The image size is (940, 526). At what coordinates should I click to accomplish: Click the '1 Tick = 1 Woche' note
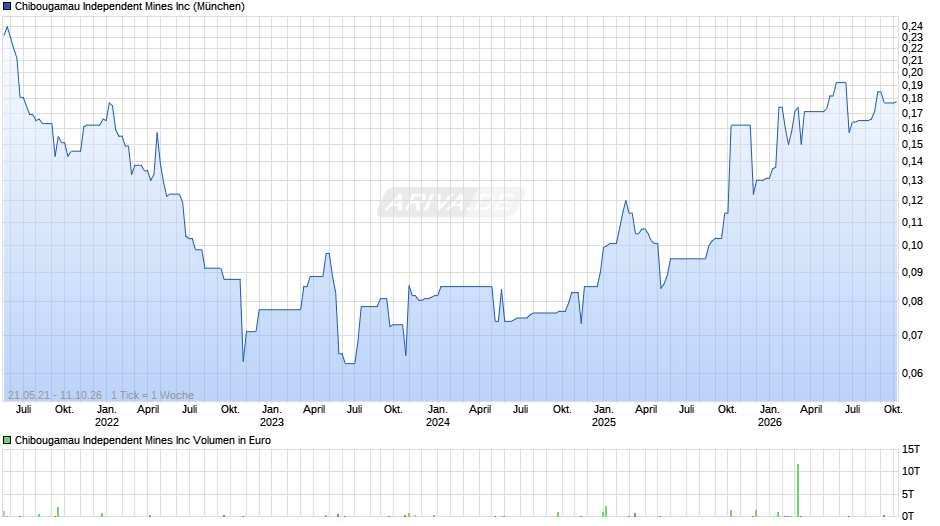click(152, 395)
